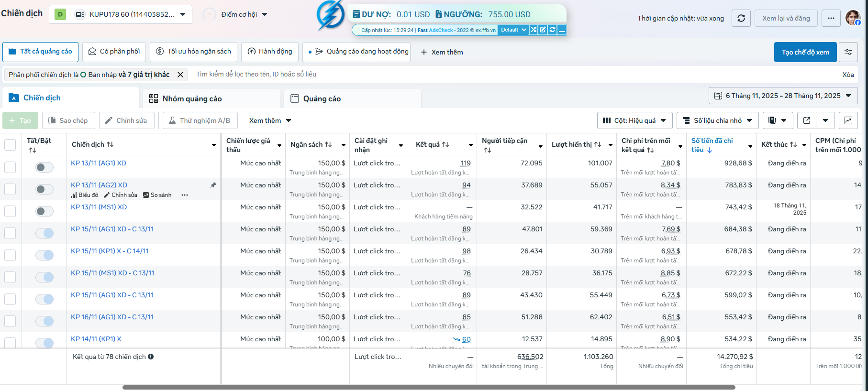Screen dimensions: 868x391
Task: Open the date range picker
Action: (783, 96)
